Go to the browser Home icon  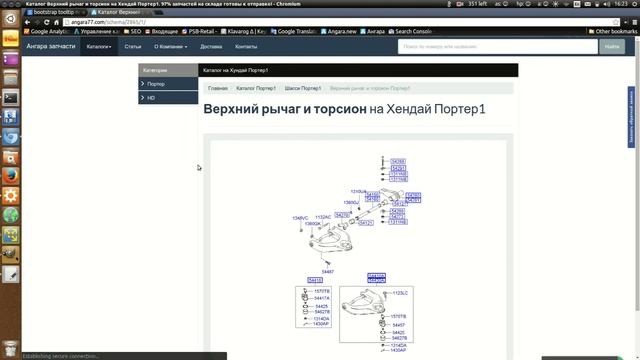click(x=56, y=22)
